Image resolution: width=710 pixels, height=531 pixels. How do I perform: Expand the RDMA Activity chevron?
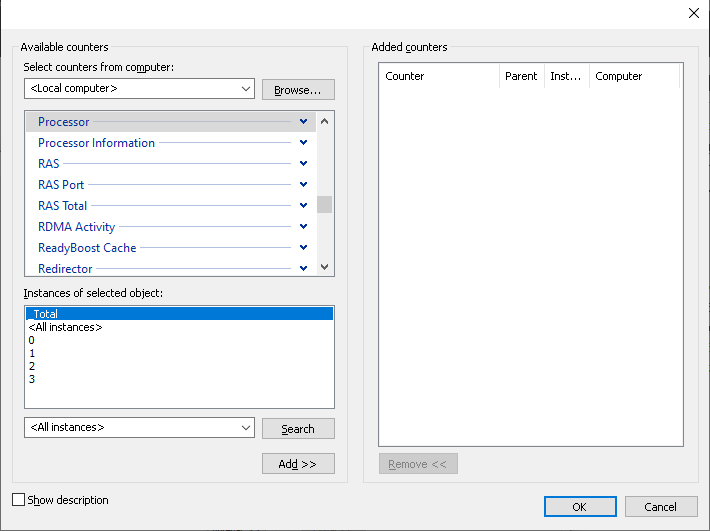coord(303,226)
